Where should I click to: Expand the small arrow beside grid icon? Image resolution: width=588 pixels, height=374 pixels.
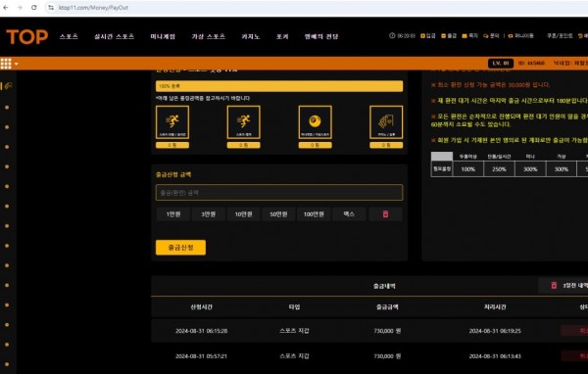pyautogui.click(x=16, y=64)
